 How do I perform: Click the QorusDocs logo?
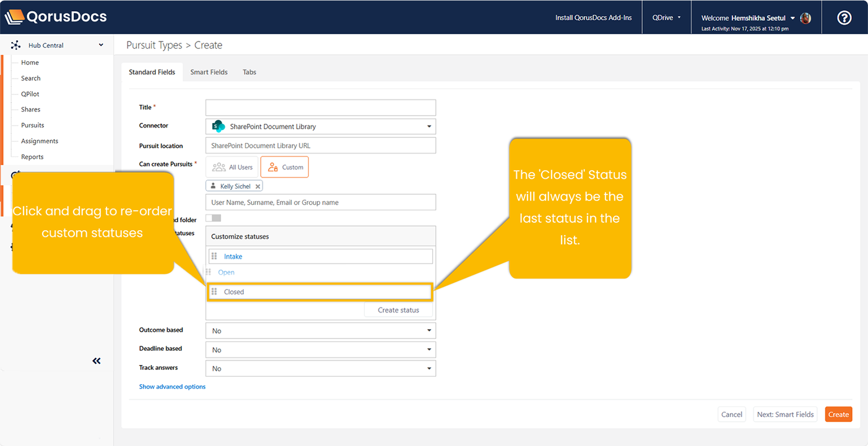coord(56,17)
